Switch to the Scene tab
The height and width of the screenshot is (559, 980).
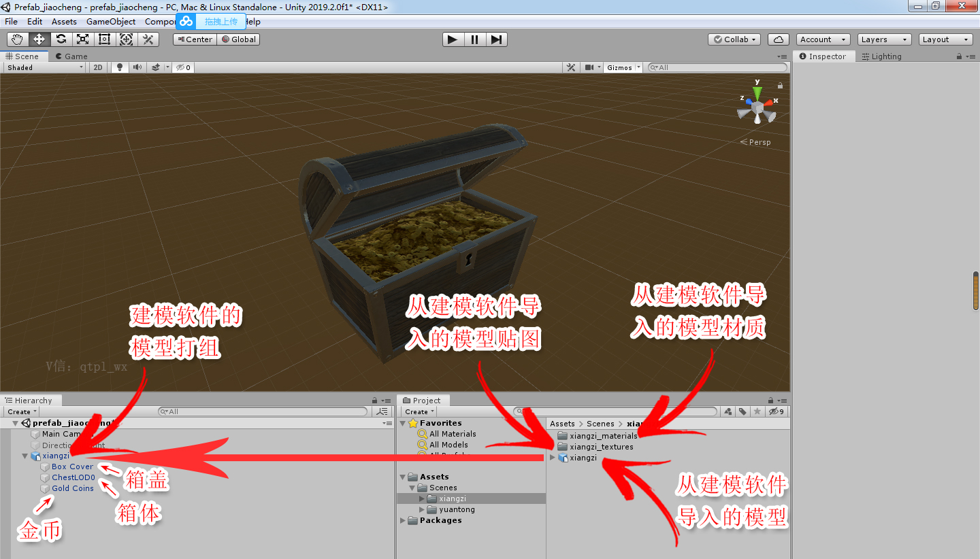point(25,56)
